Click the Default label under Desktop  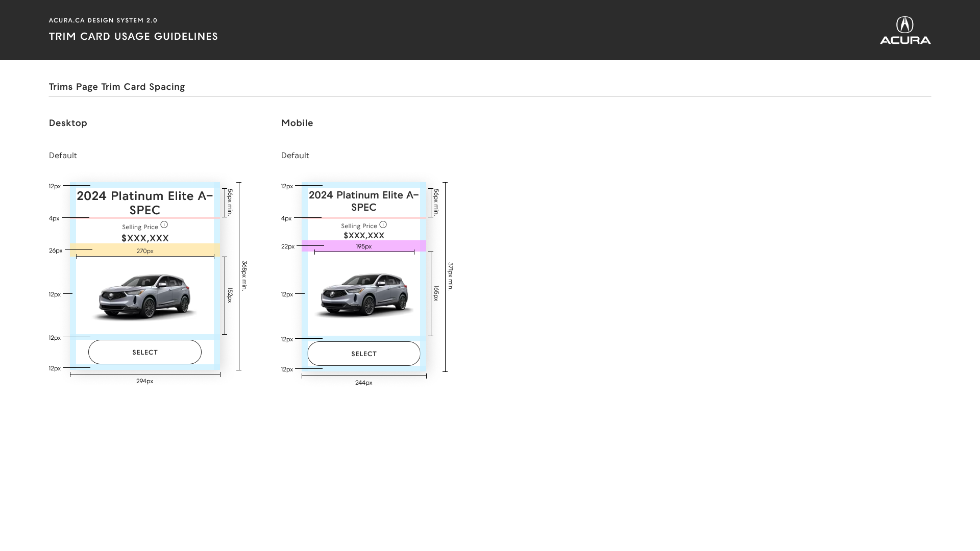click(x=63, y=156)
